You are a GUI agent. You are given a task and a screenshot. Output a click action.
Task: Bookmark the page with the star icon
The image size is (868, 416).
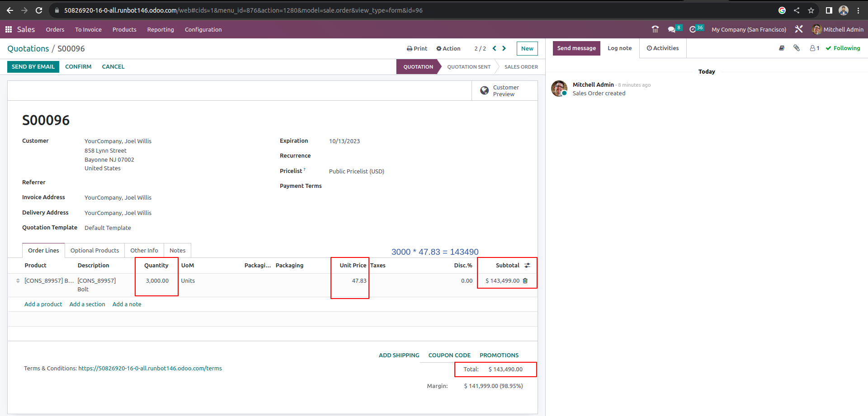click(x=811, y=10)
